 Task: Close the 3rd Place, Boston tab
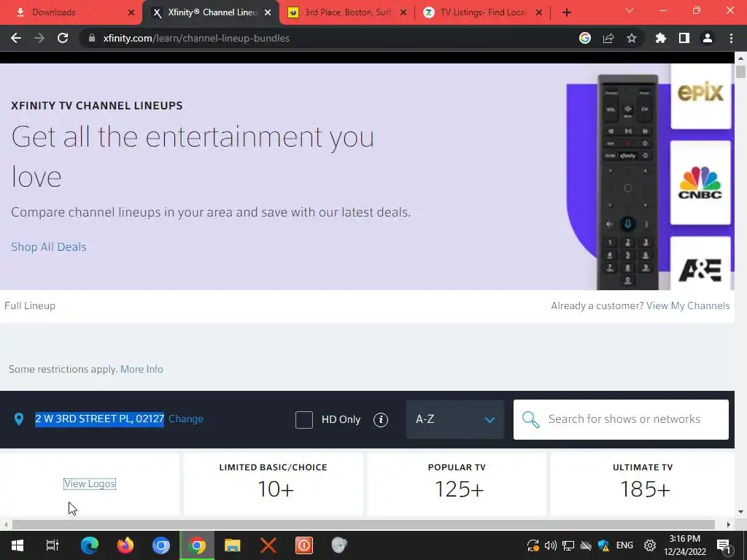pos(403,12)
